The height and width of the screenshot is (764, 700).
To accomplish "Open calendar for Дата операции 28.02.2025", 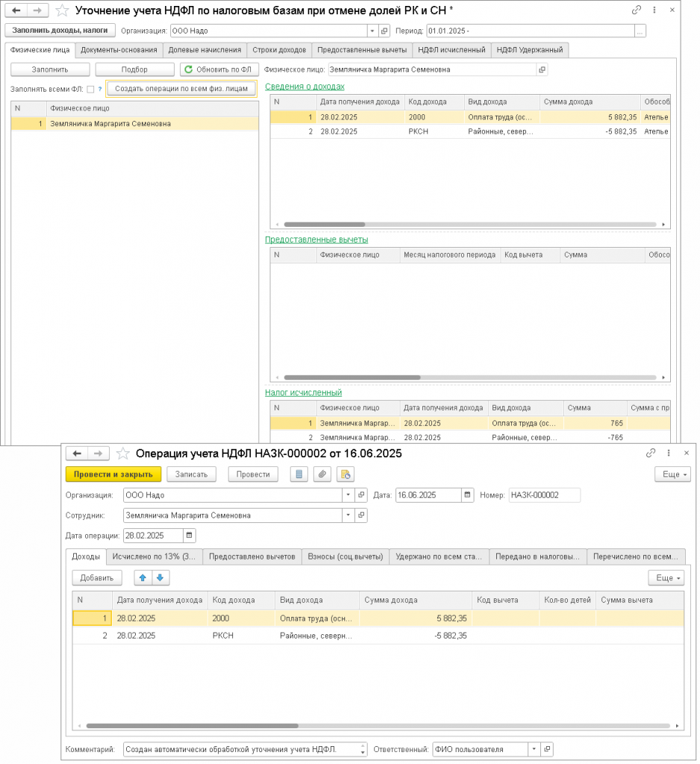I will click(x=189, y=536).
